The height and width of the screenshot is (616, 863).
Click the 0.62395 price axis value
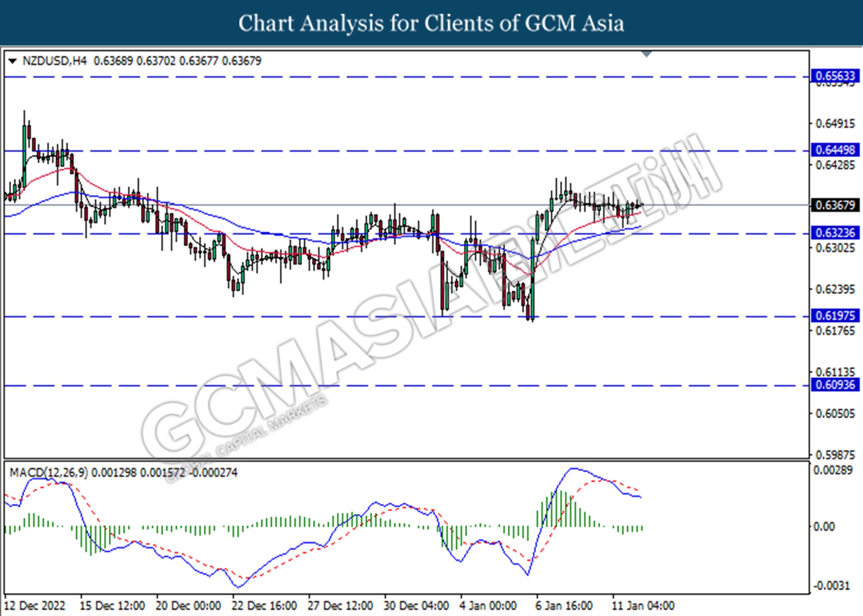[835, 289]
